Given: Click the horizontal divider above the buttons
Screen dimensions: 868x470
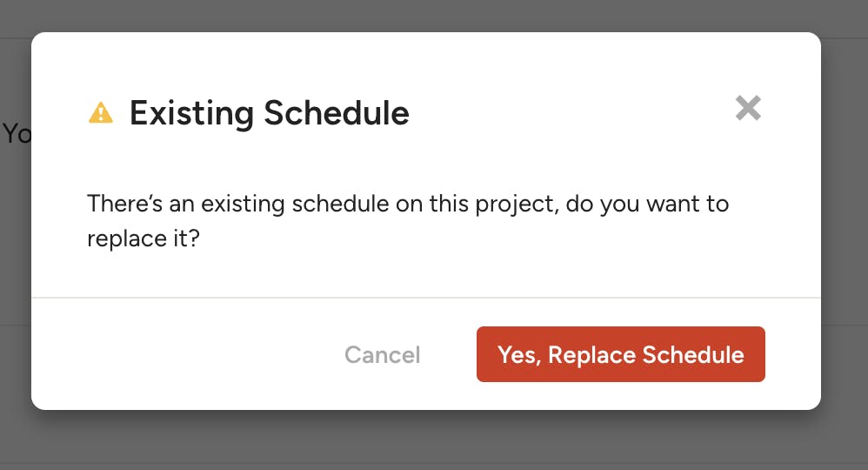Looking at the screenshot, I should (426, 298).
